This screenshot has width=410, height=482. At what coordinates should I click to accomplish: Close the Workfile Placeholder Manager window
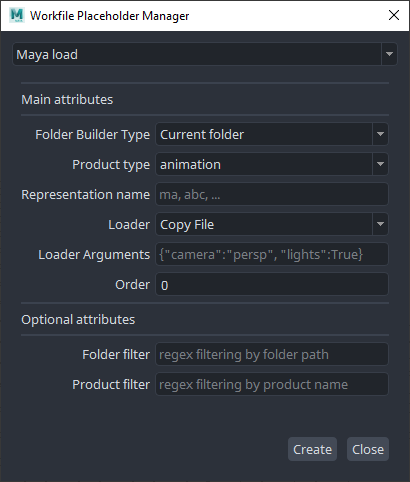pyautogui.click(x=394, y=15)
